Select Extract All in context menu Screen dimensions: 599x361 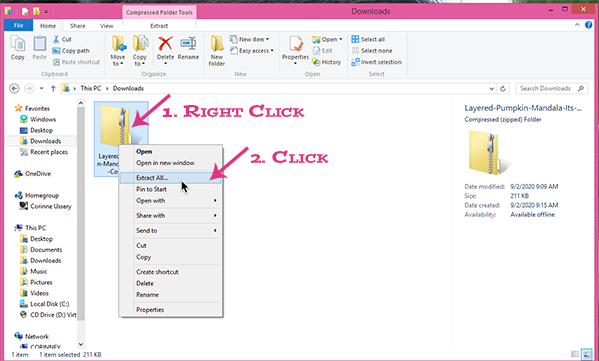pos(170,178)
